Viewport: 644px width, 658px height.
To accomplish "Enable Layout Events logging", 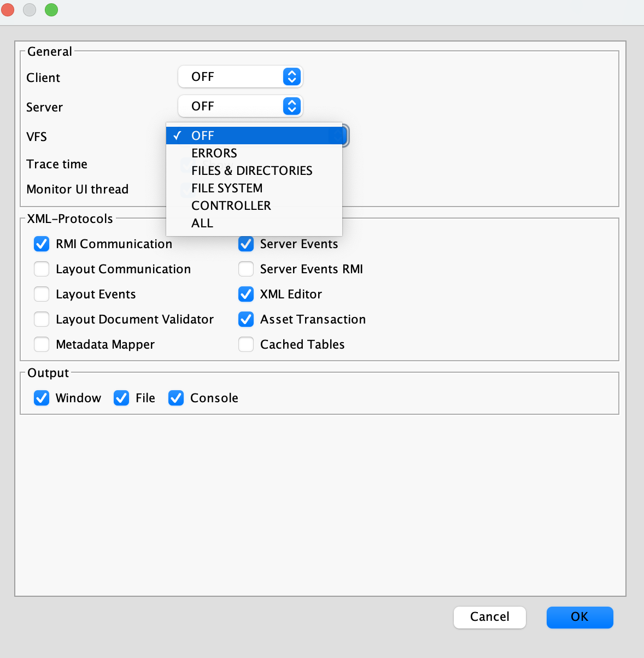I will (42, 294).
